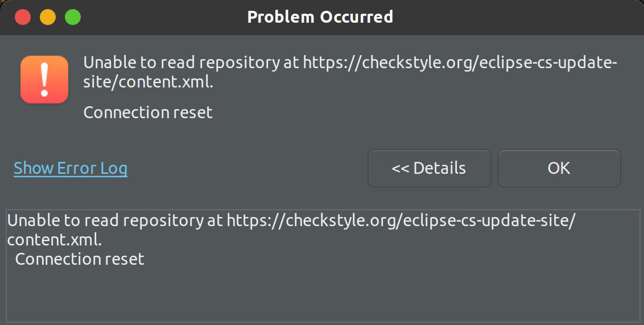Open the Show Error Log link

pyautogui.click(x=71, y=168)
